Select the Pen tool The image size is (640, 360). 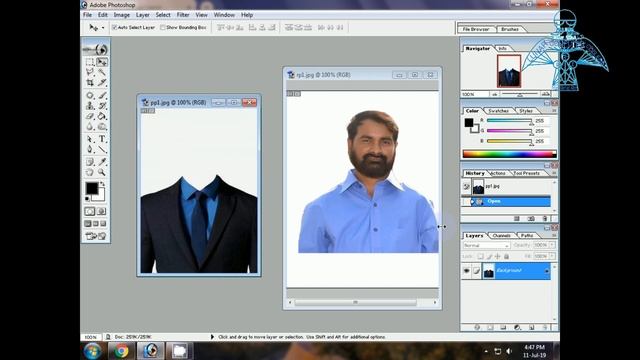pos(90,149)
